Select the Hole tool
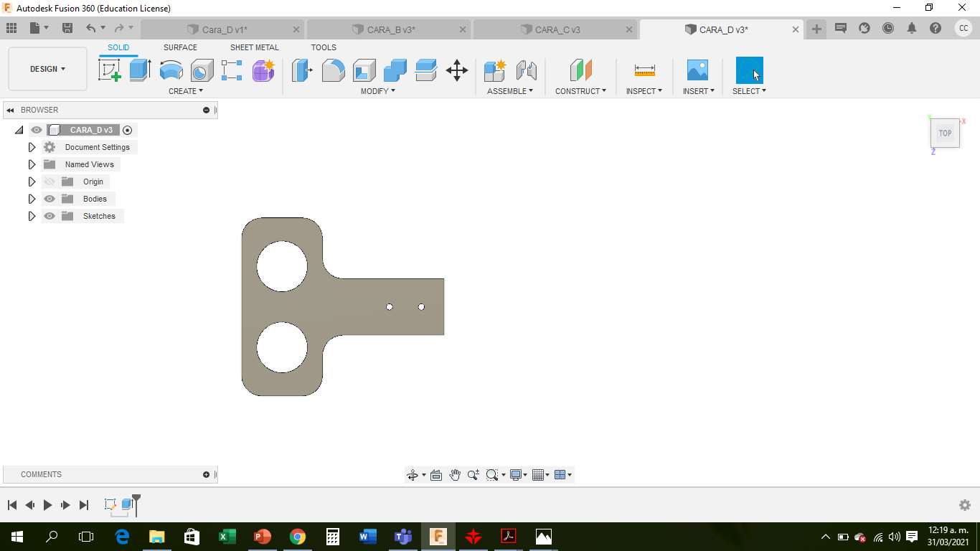 click(202, 70)
